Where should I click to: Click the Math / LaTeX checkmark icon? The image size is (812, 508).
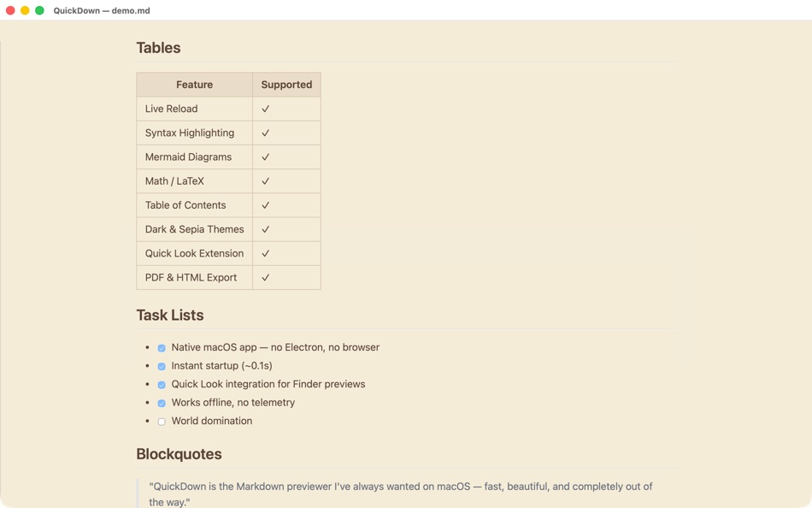pos(265,180)
